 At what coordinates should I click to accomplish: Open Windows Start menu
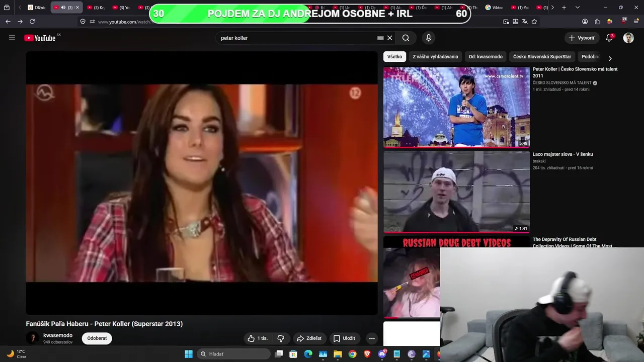[189, 354]
